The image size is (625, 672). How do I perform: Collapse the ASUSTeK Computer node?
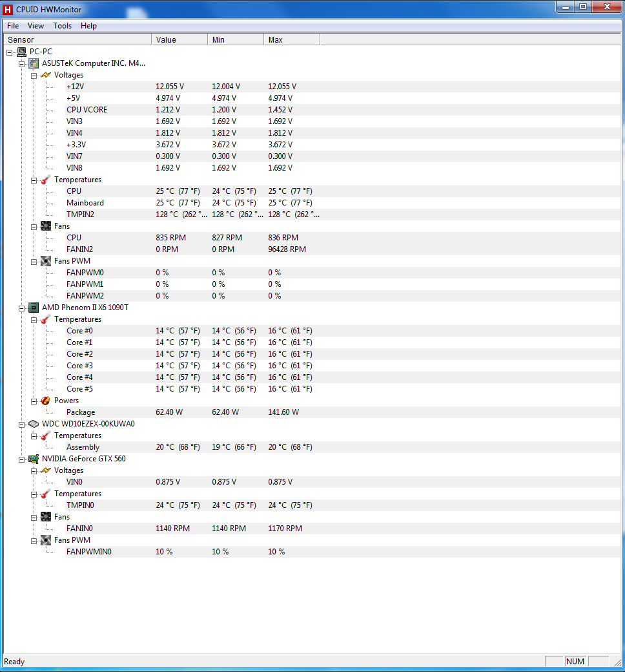click(x=21, y=64)
